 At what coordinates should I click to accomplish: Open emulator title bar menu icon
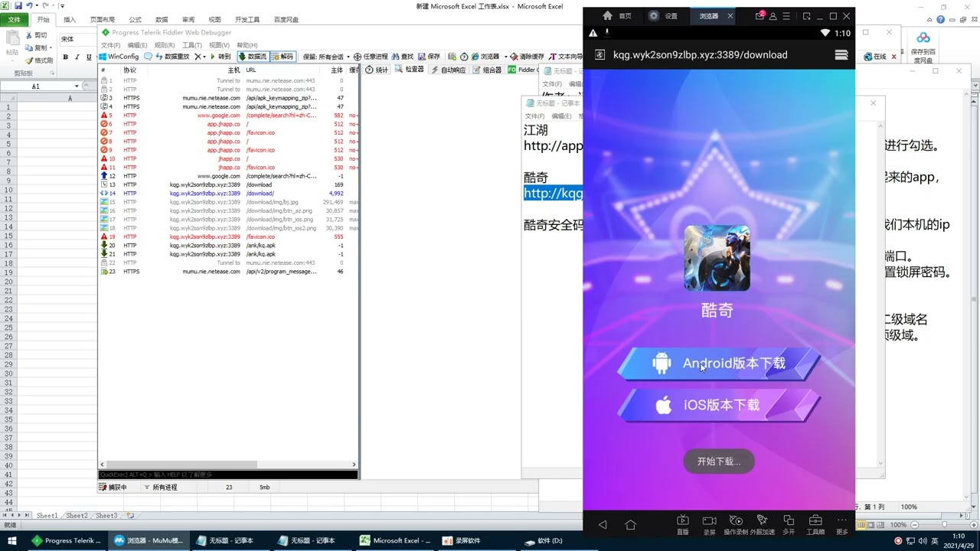786,15
